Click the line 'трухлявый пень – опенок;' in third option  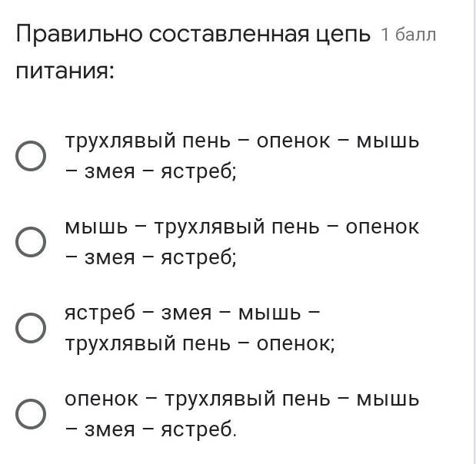click(200, 344)
